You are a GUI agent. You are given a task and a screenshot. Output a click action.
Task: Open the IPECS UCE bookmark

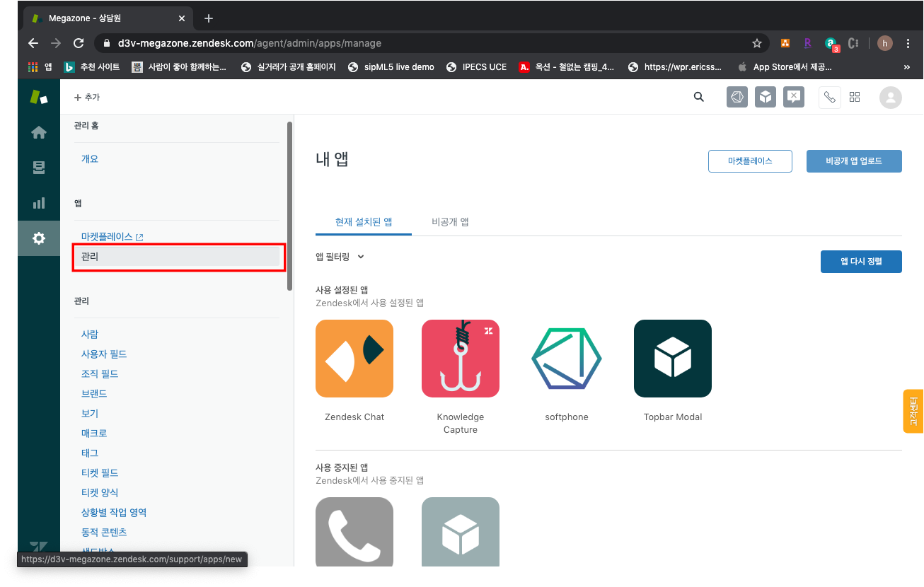(x=476, y=67)
